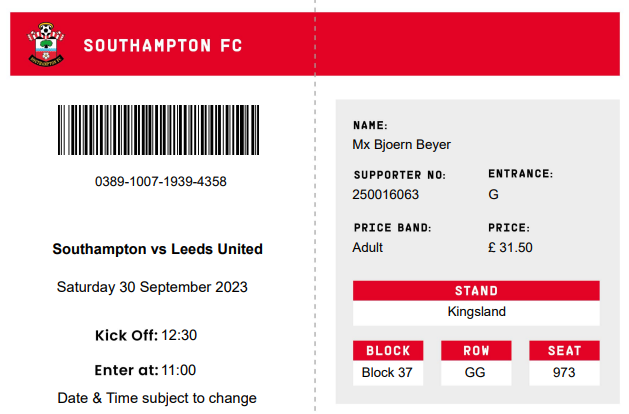Click the row GG field
Viewport: 629px width, 414px height.
click(476, 373)
